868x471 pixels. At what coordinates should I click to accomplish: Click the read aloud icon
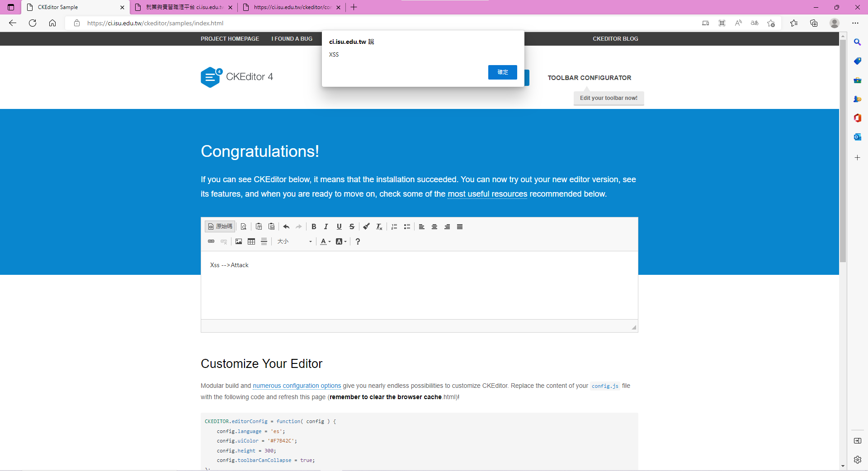[x=738, y=23]
